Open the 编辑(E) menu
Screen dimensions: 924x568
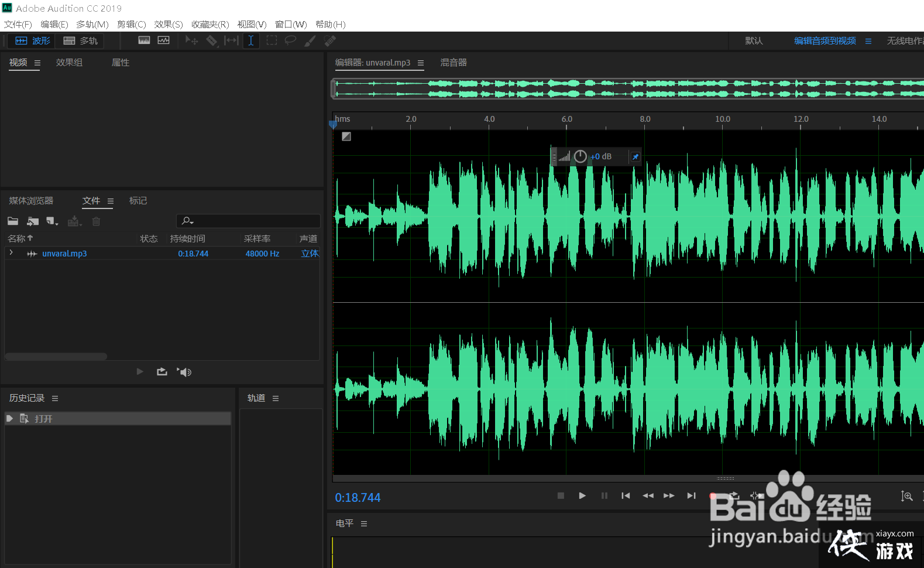[x=54, y=24]
